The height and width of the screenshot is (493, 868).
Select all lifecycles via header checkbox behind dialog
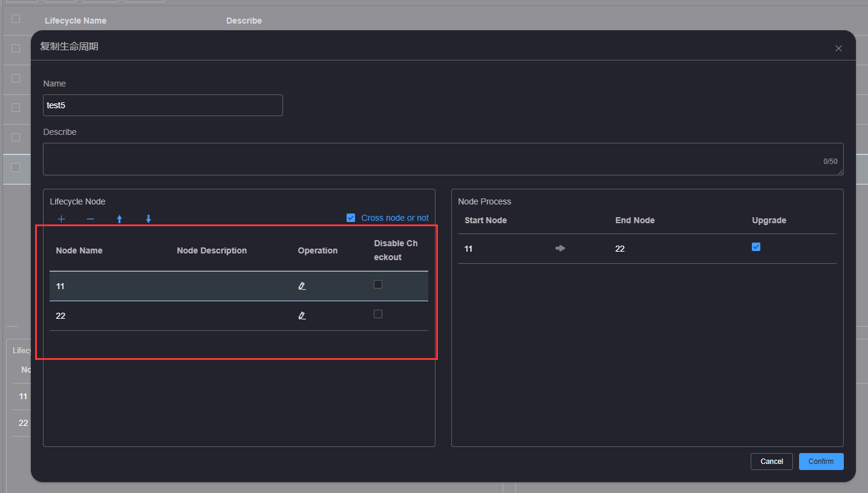pyautogui.click(x=16, y=19)
